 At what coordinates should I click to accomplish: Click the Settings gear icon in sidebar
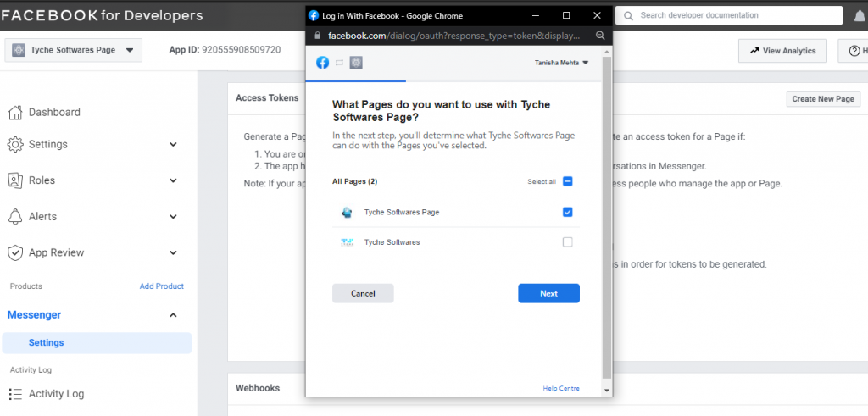click(15, 144)
